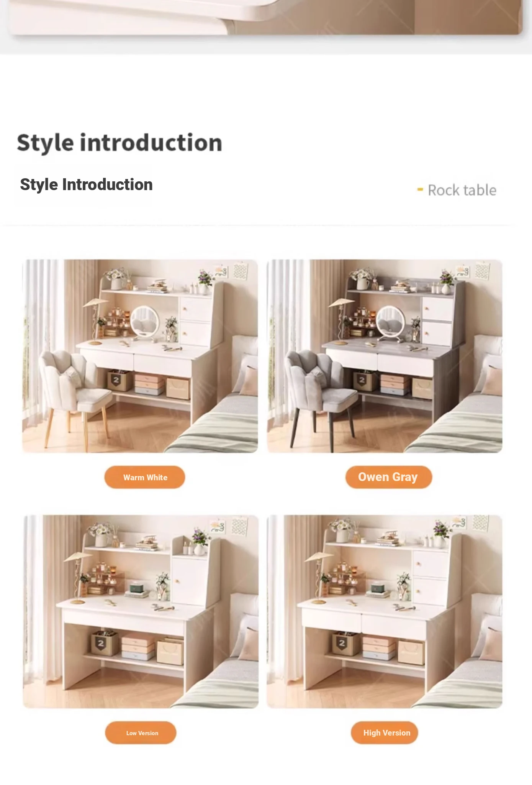This screenshot has width=532, height=785.
Task: Click the large Style introduction heading
Action: click(x=119, y=143)
